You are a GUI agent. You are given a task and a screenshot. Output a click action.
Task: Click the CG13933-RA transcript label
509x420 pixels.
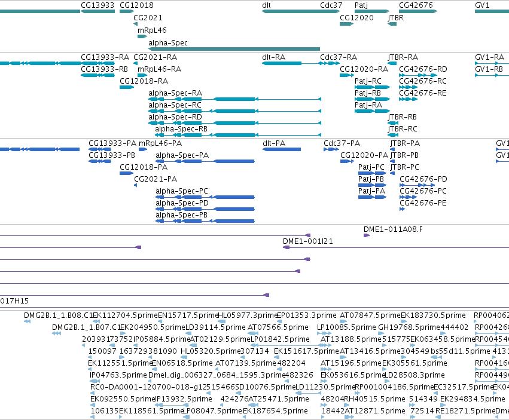(x=105, y=57)
